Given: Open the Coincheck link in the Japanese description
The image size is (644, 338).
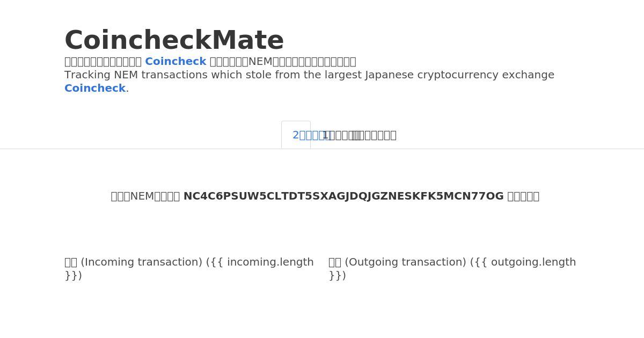Looking at the screenshot, I should [x=175, y=61].
